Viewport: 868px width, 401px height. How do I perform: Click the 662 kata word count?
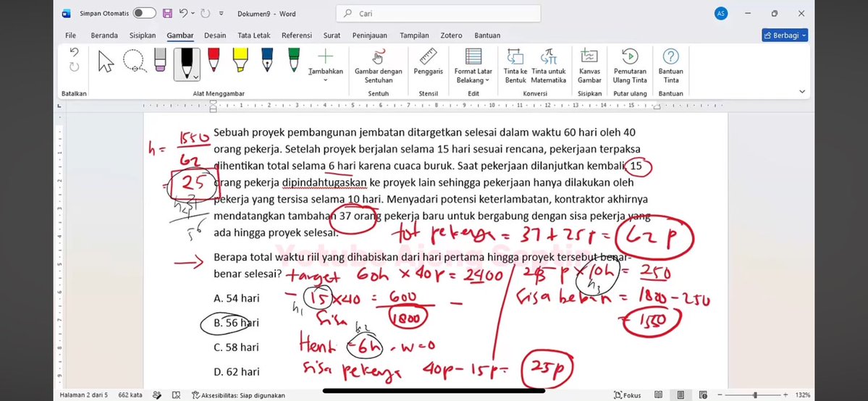[130, 395]
